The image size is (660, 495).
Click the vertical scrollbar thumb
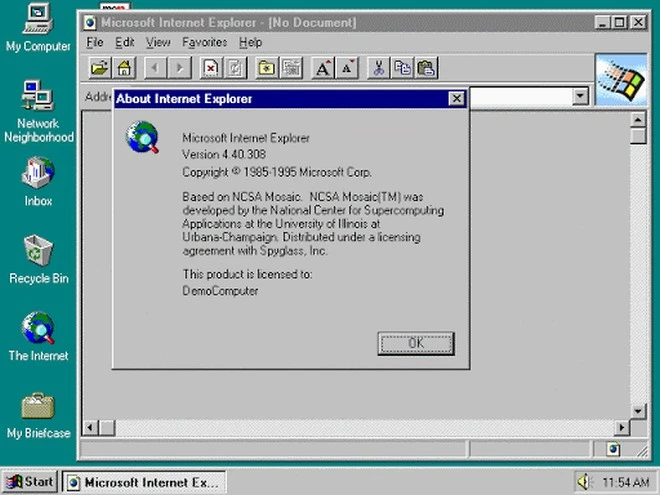638,136
